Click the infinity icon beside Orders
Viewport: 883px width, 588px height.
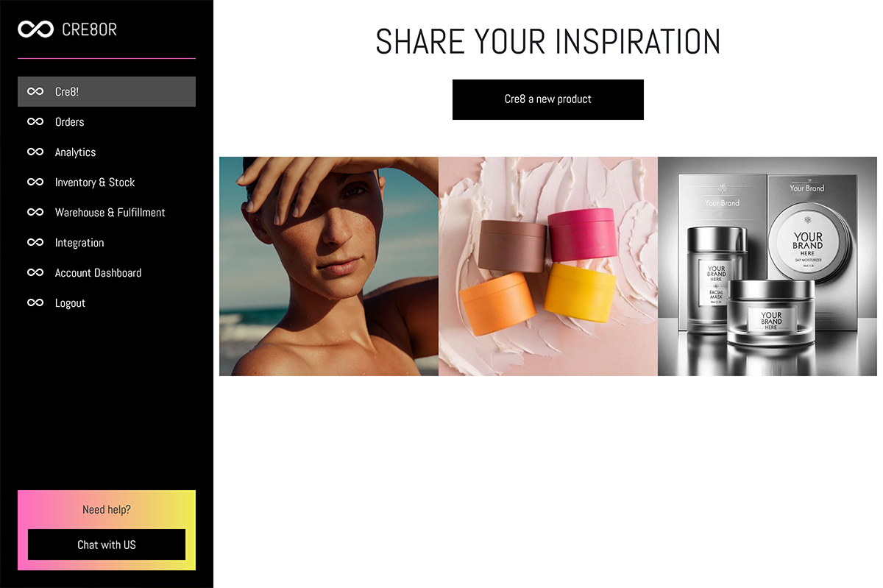[x=35, y=122]
